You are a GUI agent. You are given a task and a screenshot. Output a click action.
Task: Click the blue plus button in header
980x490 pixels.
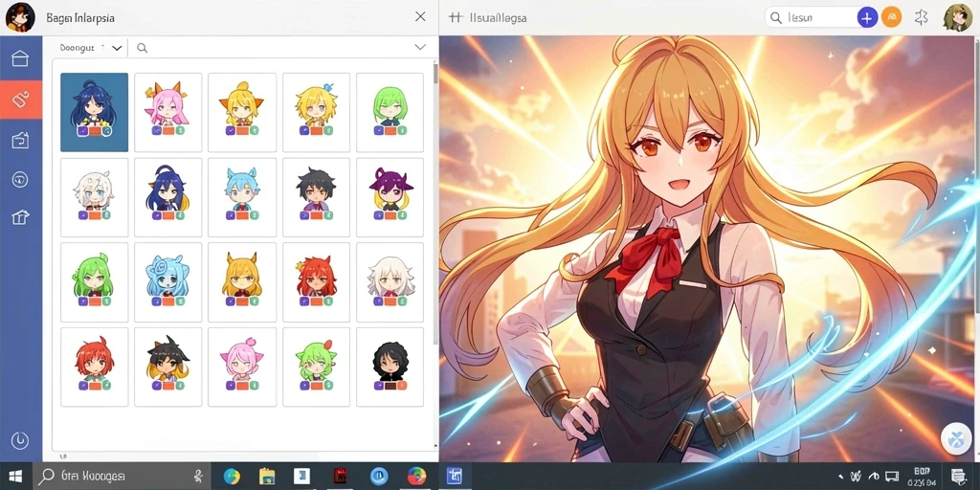tap(866, 17)
